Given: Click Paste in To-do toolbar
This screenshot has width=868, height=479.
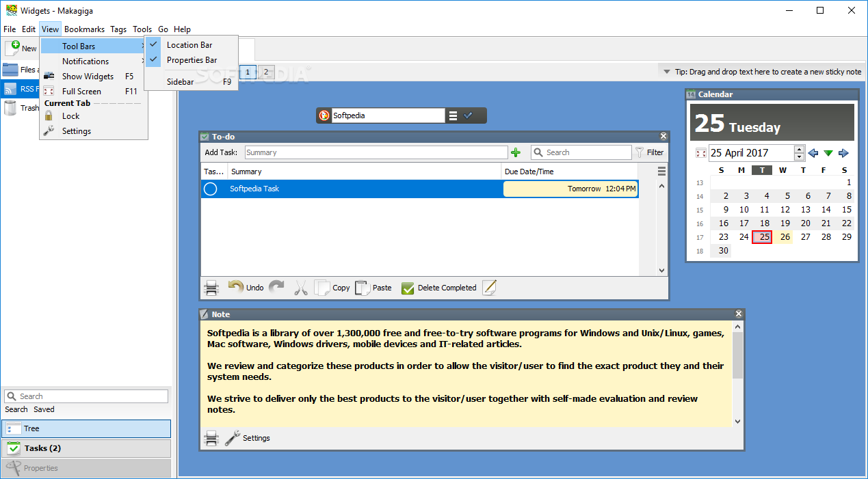Looking at the screenshot, I should coord(373,288).
